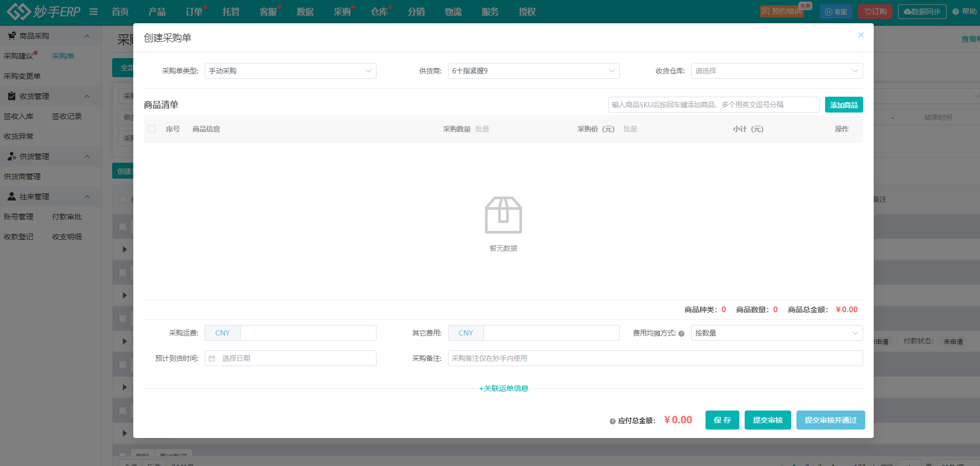Open 采购建议 in the sidebar

pyautogui.click(x=19, y=56)
